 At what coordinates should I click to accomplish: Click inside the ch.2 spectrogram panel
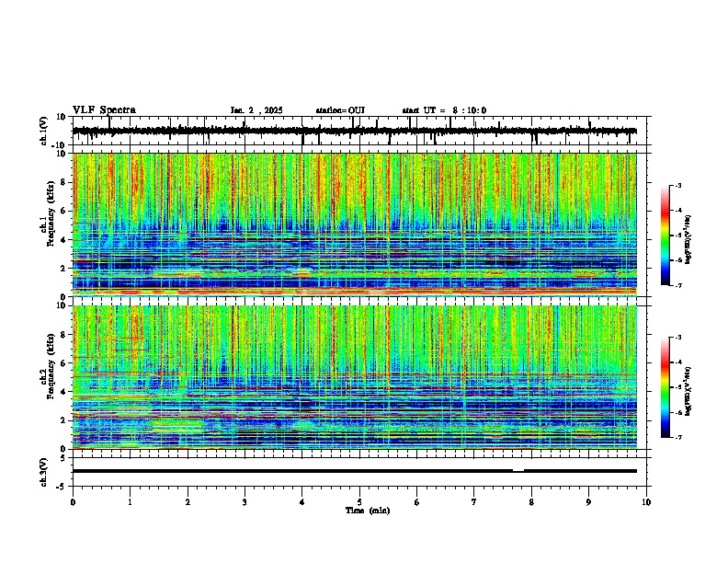[354, 377]
